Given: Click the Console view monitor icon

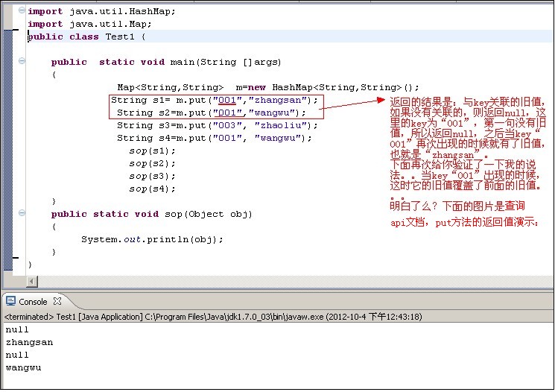Looking at the screenshot, I should click(10, 302).
